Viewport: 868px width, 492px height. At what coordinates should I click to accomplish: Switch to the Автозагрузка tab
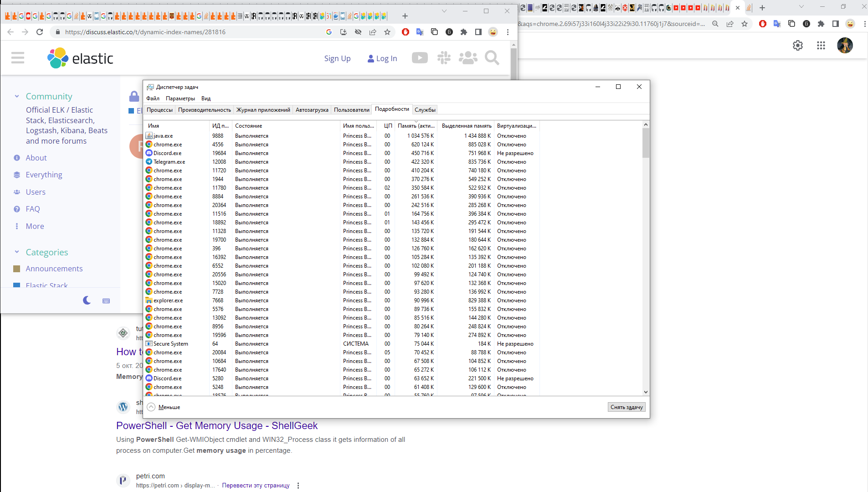[312, 110]
